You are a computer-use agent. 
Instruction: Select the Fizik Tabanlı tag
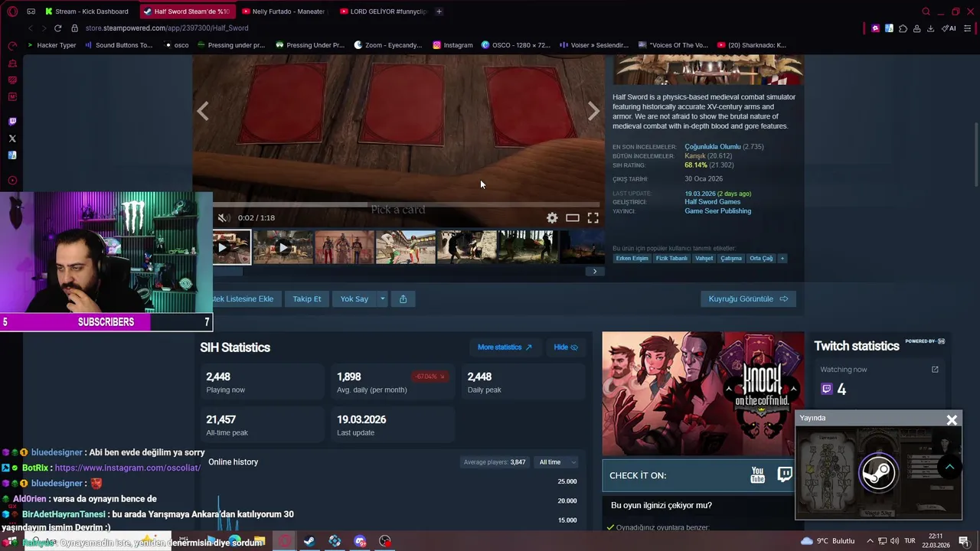[x=671, y=259]
